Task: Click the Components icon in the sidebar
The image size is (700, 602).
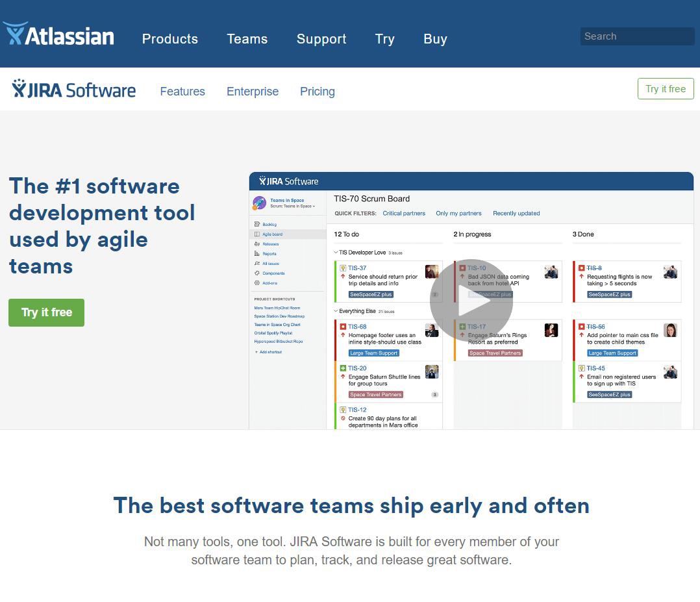Action: [256, 273]
